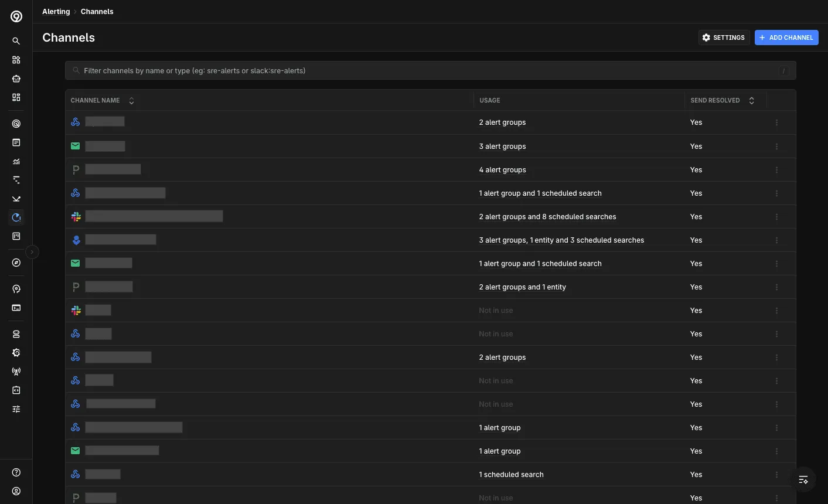Open the row menu for 4 alert groups

(x=777, y=169)
